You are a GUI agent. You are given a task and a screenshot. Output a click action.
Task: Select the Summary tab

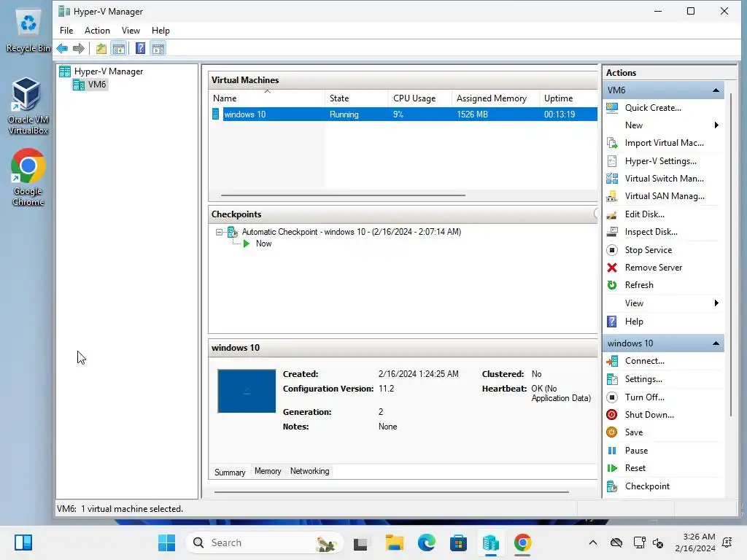pyautogui.click(x=230, y=472)
